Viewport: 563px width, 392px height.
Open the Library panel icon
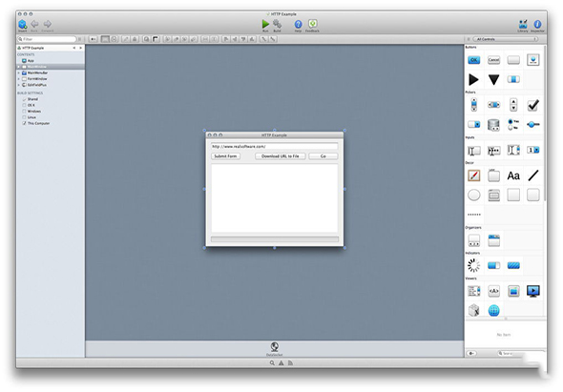(523, 24)
